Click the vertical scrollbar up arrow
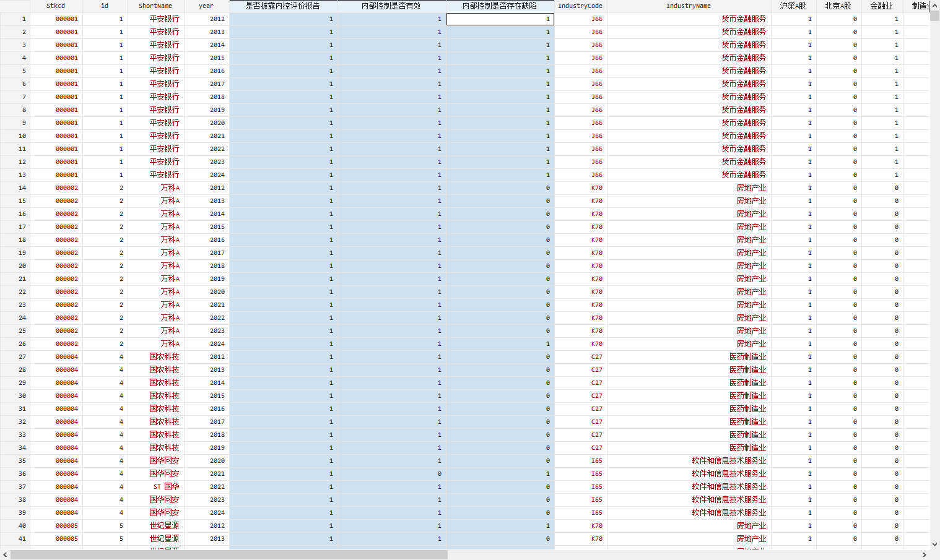The width and height of the screenshot is (940, 560). tap(934, 6)
